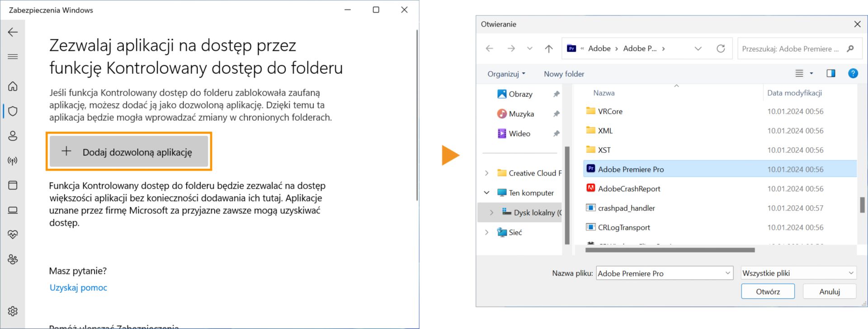Open Settings gear in Windows Security
868x329 pixels.
point(13,311)
